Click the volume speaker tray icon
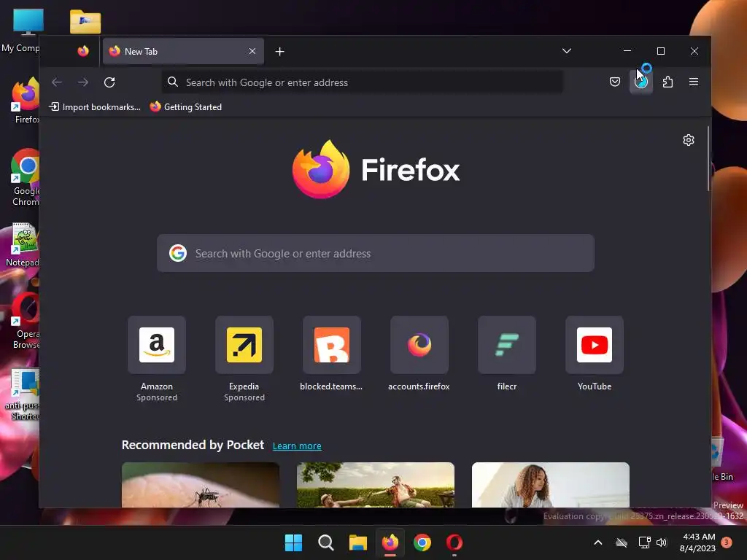 coord(662,542)
